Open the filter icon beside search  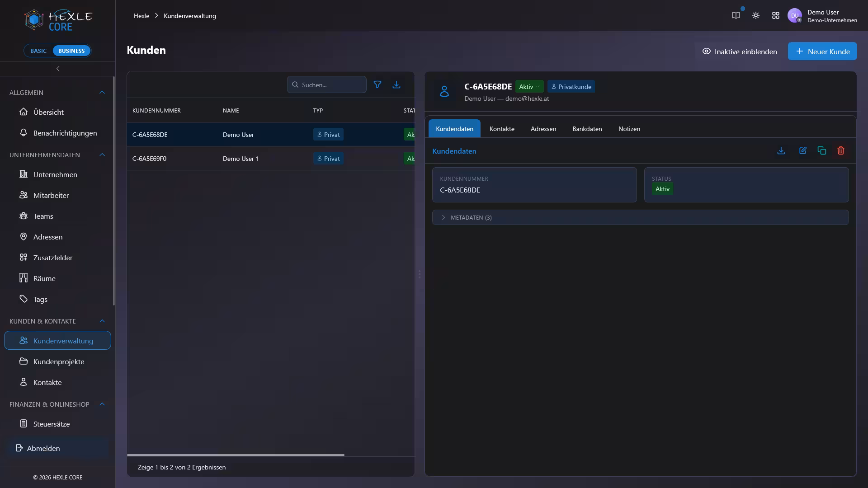377,84
